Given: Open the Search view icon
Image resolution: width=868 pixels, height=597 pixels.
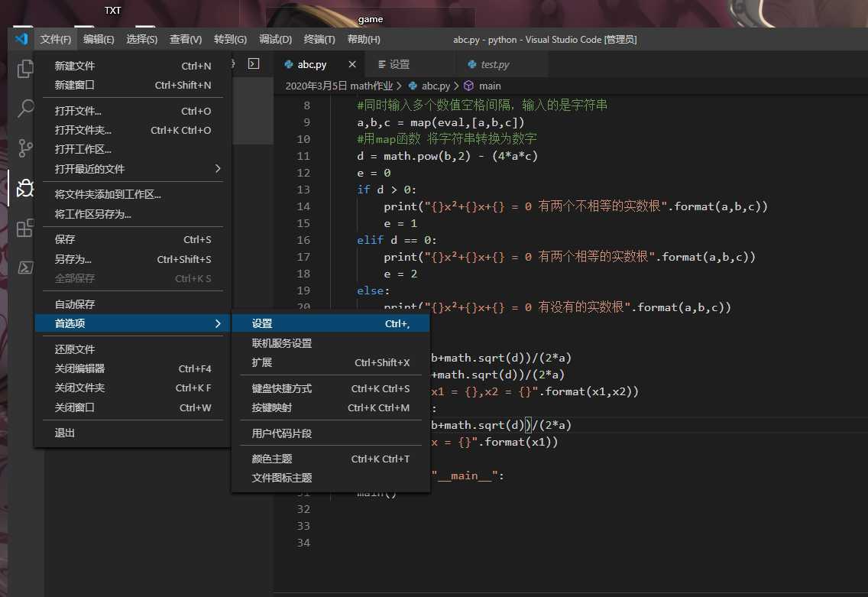Looking at the screenshot, I should coord(25,109).
